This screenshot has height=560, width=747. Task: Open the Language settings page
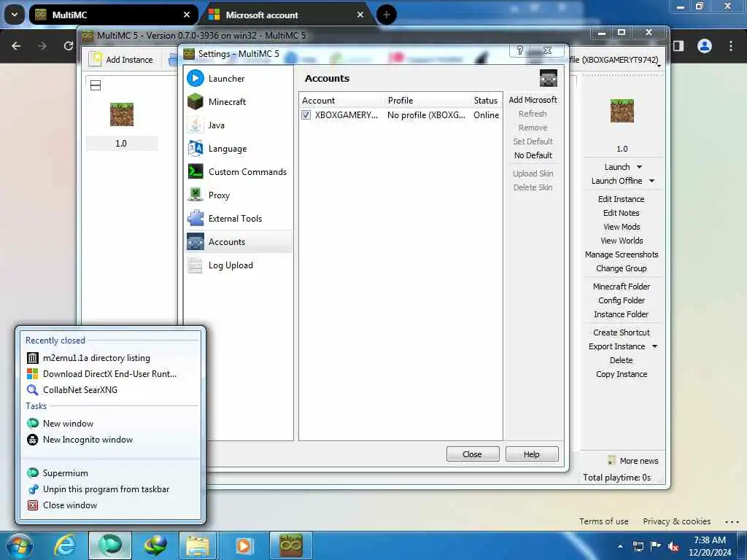[239, 149]
